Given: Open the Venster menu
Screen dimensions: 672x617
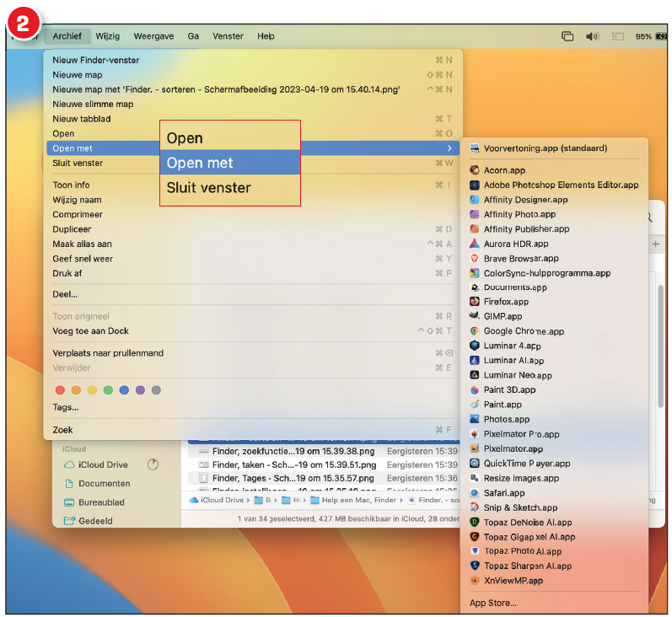Looking at the screenshot, I should pyautogui.click(x=228, y=36).
